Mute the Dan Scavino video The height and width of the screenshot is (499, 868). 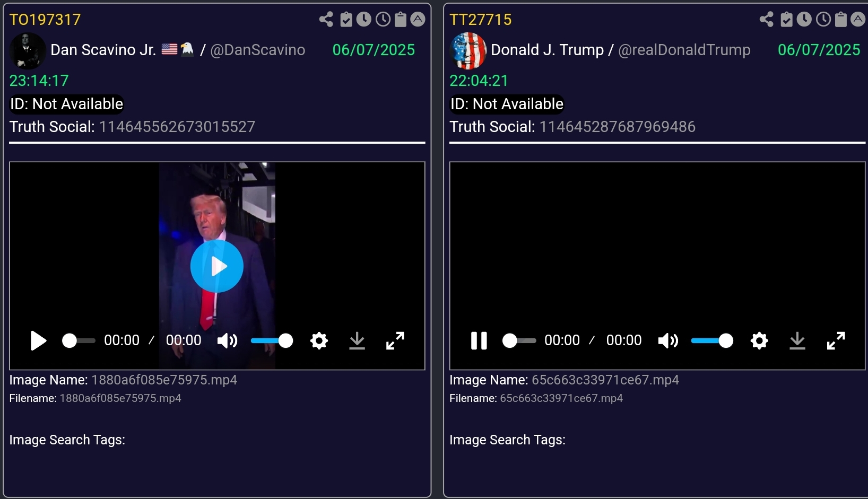pyautogui.click(x=227, y=340)
